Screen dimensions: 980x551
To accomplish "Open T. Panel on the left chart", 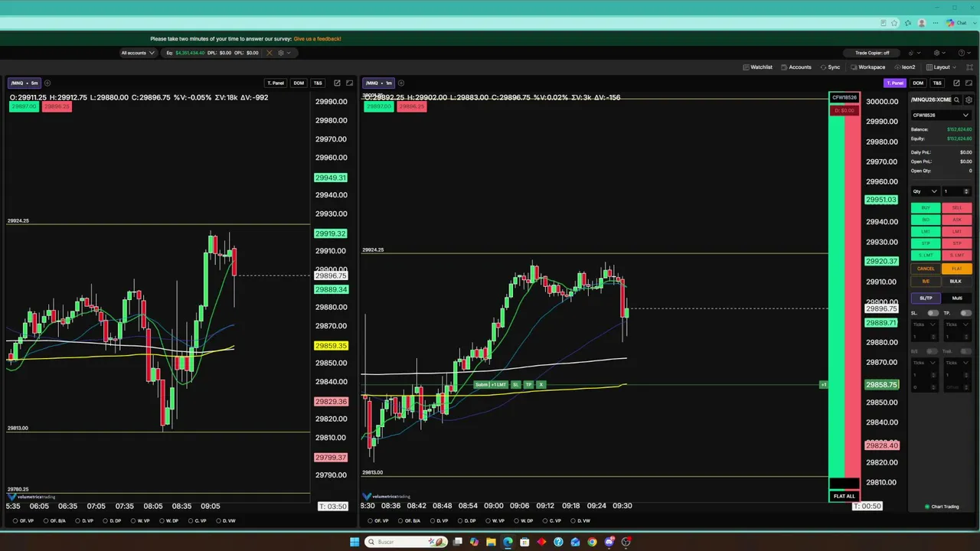I will point(276,83).
